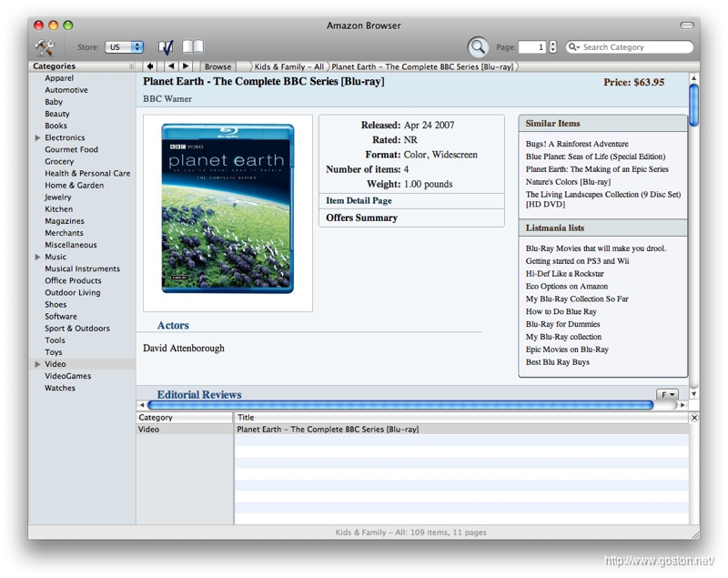This screenshot has width=728, height=578.
Task: Click the Browse breadcrumb button
Action: [x=217, y=66]
